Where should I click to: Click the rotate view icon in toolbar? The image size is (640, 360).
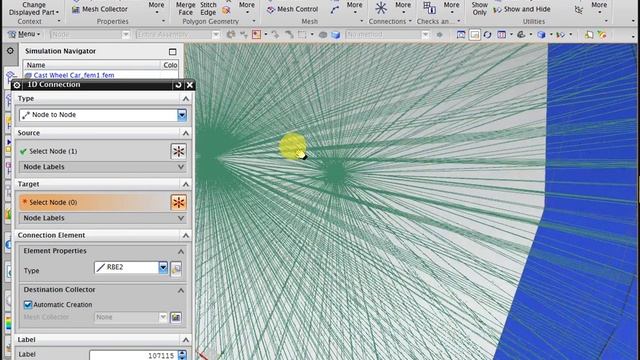point(487,35)
